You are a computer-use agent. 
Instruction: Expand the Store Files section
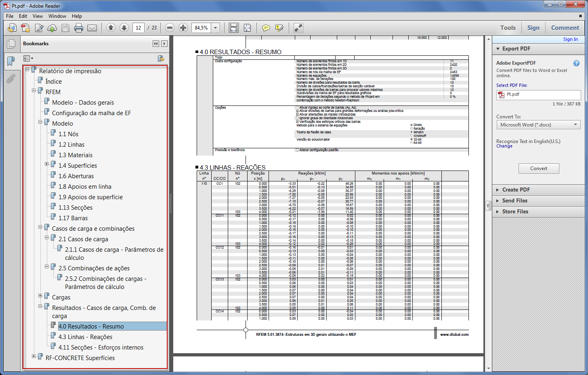coord(498,211)
